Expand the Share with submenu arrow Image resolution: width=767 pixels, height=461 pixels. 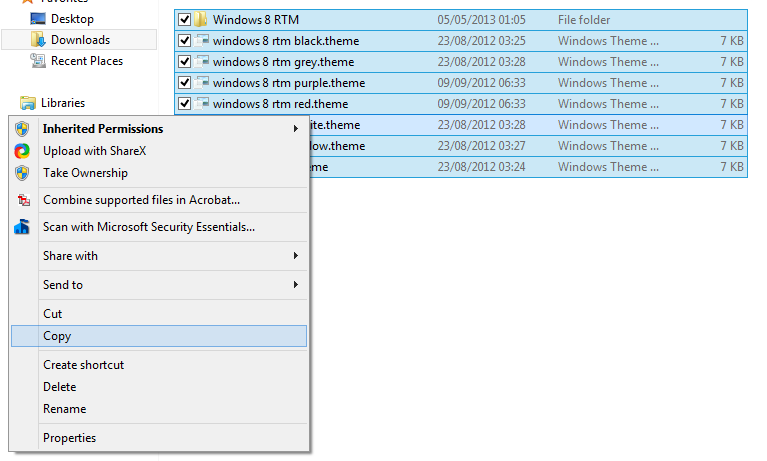[x=295, y=255]
